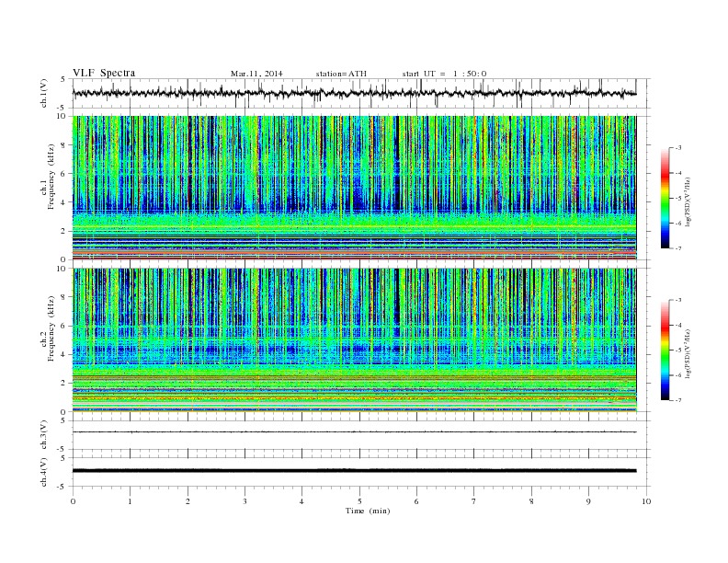Screen dimensions: 728x563
Task: Click the date "Mar.11, 2014" in the header
Action: 256,74
